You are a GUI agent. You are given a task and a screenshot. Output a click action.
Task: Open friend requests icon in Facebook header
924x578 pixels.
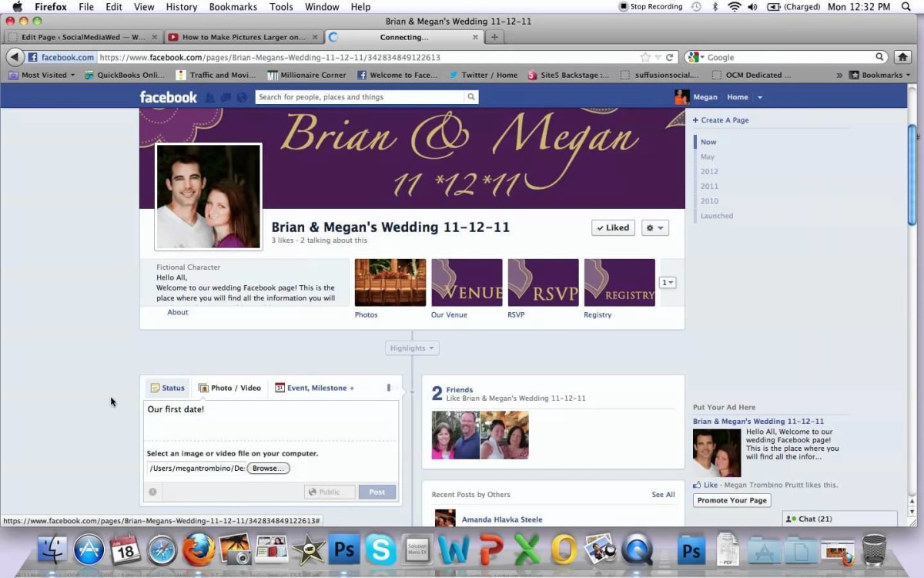click(x=210, y=97)
